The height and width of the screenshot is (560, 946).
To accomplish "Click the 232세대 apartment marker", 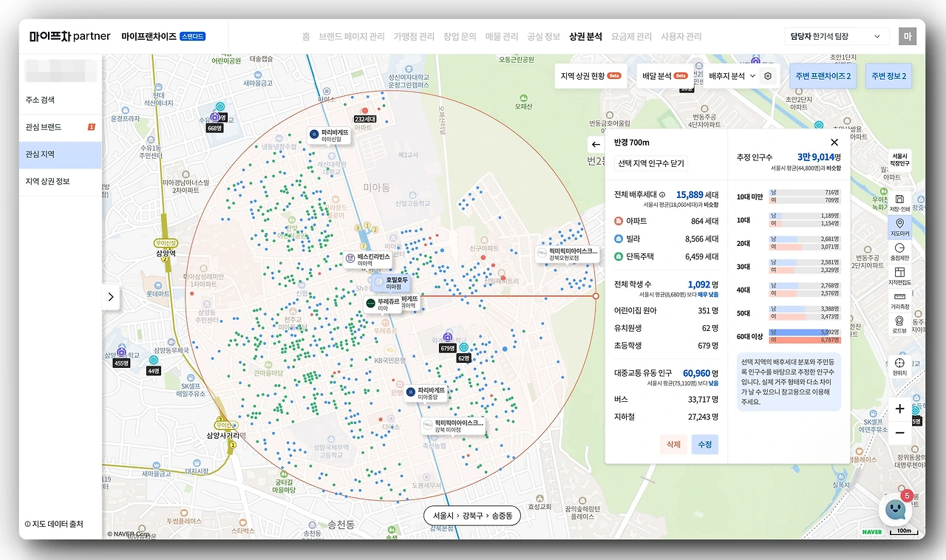I will pyautogui.click(x=365, y=118).
